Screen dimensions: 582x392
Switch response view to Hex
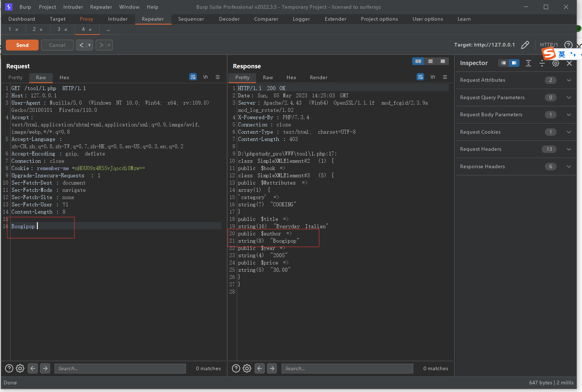[291, 77]
